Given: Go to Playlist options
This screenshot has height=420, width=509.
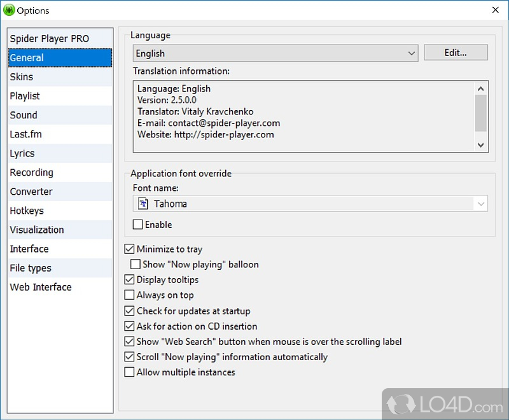Looking at the screenshot, I should [x=60, y=96].
